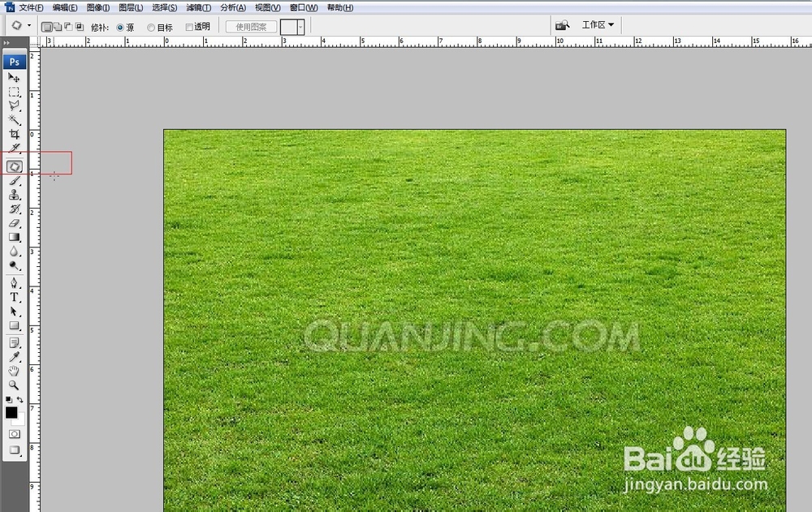Choose the Blur tool
The height and width of the screenshot is (512, 812).
[x=14, y=252]
